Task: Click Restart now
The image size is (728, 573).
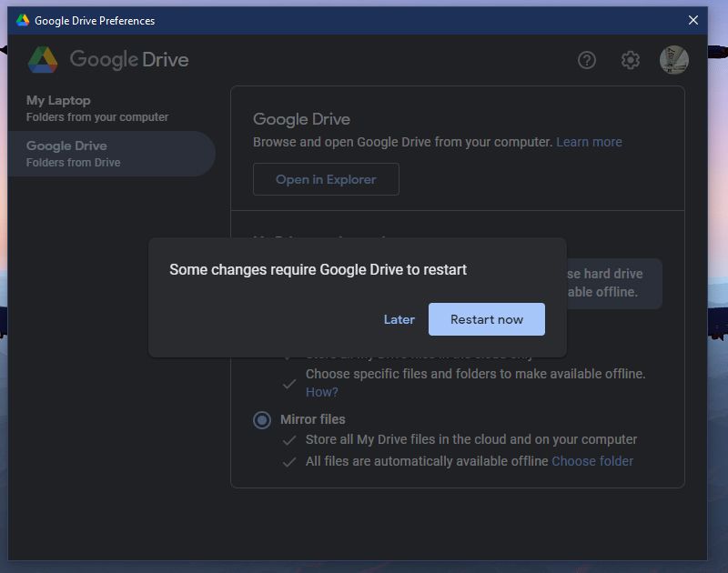Action: [x=486, y=319]
